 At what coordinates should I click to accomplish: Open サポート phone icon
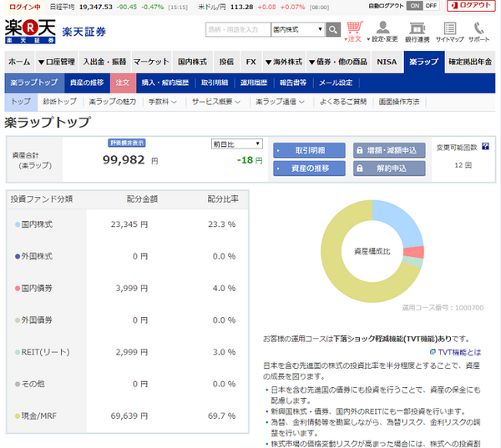click(478, 32)
